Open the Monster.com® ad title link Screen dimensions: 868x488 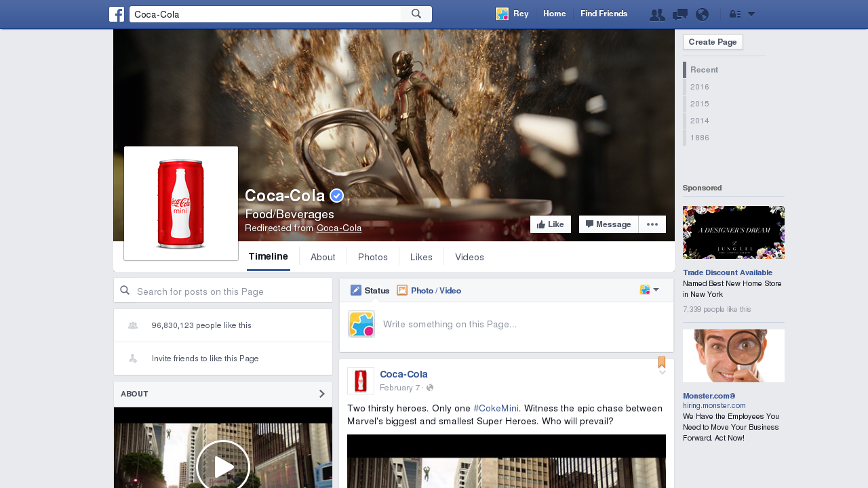point(709,396)
